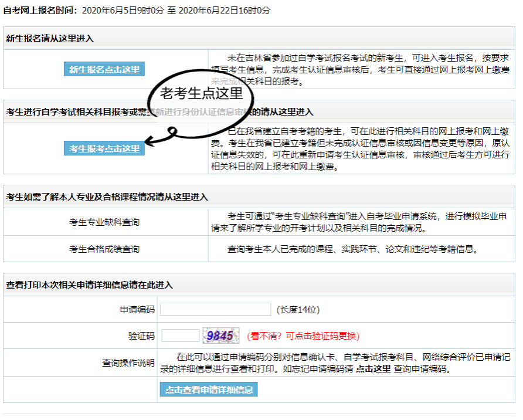This screenshot has width=523, height=420.
Task: Click the 考生报考点击这里 button
Action: 104,148
